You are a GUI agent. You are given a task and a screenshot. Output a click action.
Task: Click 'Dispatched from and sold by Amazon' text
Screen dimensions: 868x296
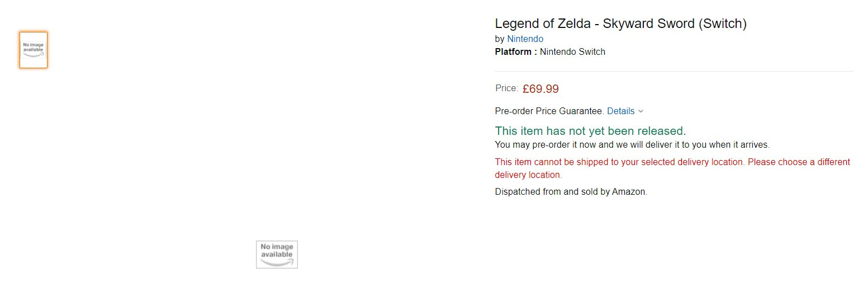[571, 192]
